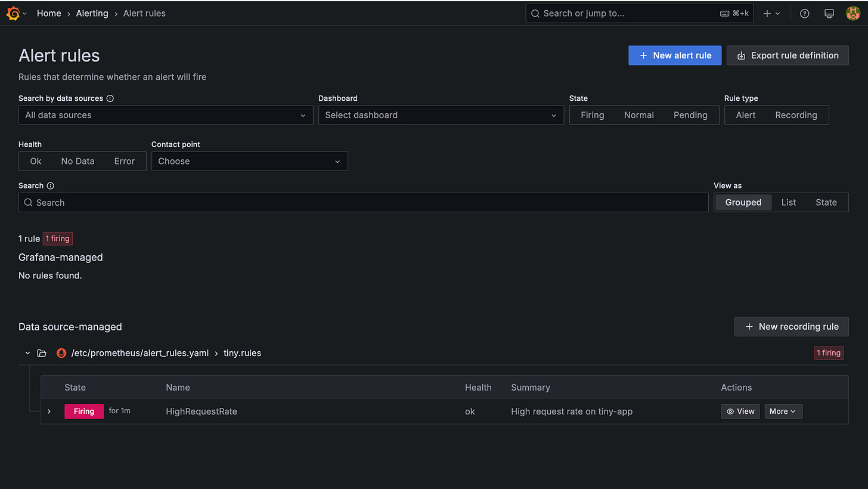This screenshot has width=868, height=489.
Task: Open your profile avatar menu
Action: [x=853, y=13]
